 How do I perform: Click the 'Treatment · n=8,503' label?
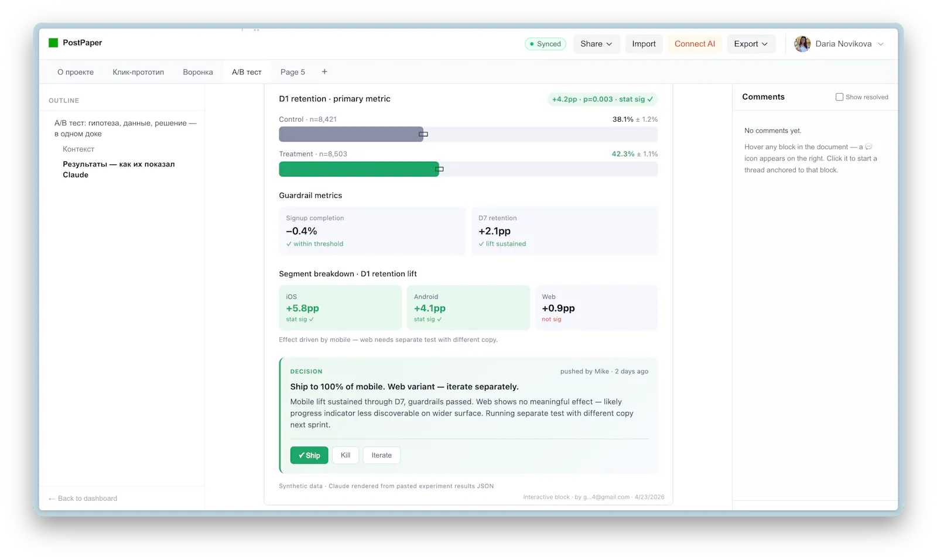[313, 154]
